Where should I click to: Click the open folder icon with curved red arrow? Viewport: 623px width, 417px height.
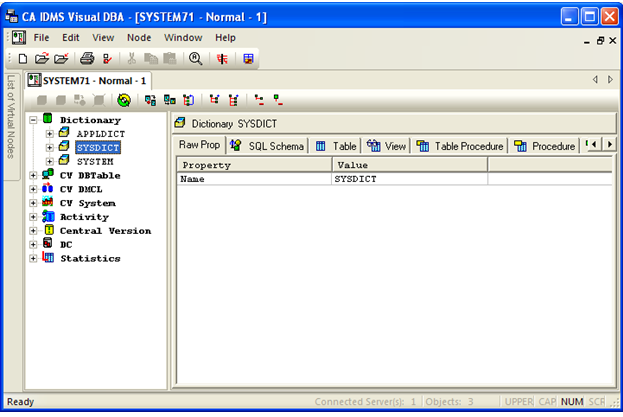(x=42, y=59)
